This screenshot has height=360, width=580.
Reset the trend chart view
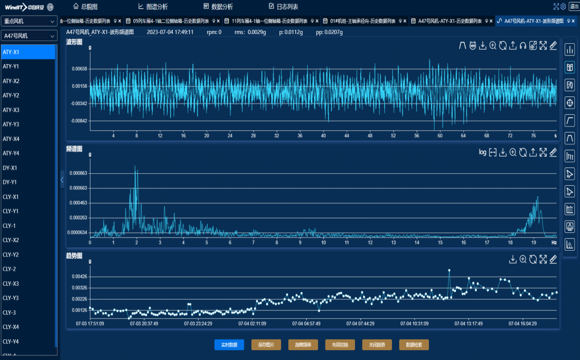533,259
